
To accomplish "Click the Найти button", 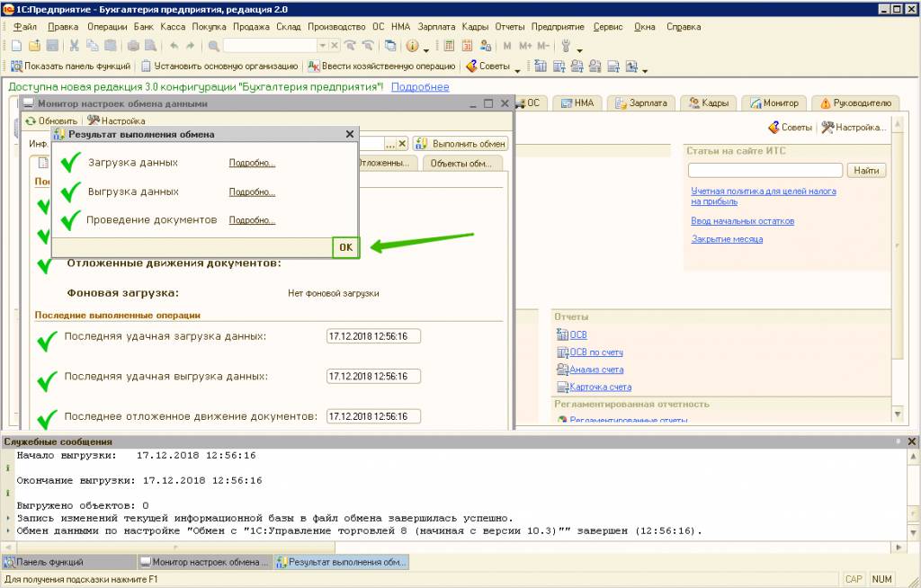I will 866,170.
